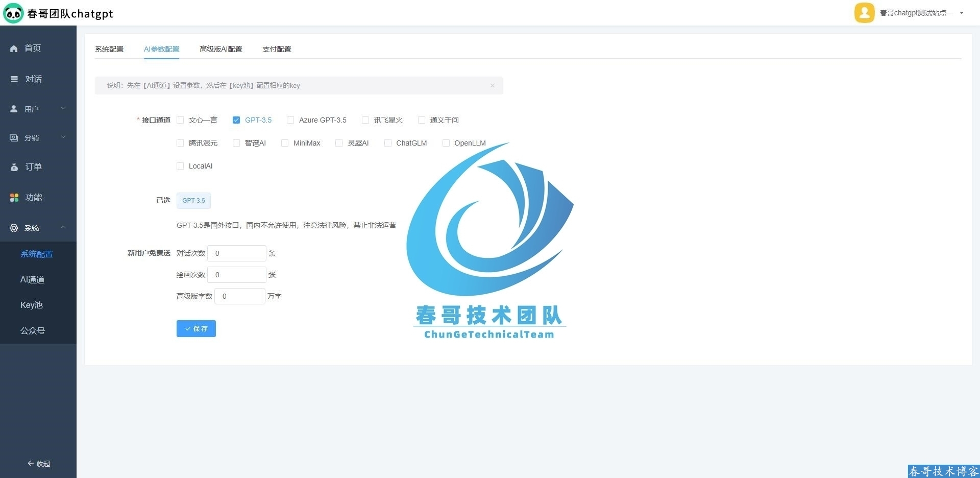The width and height of the screenshot is (980, 478).
Task: Click the 系统 gear icon
Action: point(14,228)
